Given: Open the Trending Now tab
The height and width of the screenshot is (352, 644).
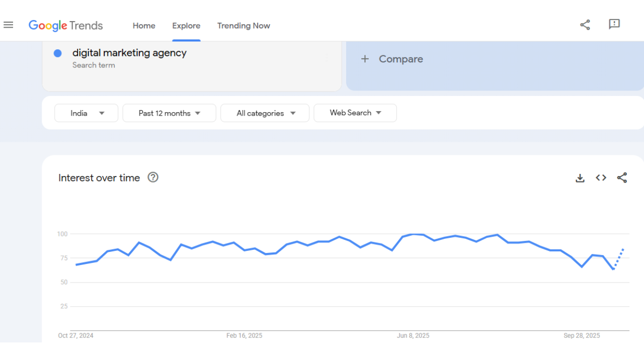Looking at the screenshot, I should (244, 25).
